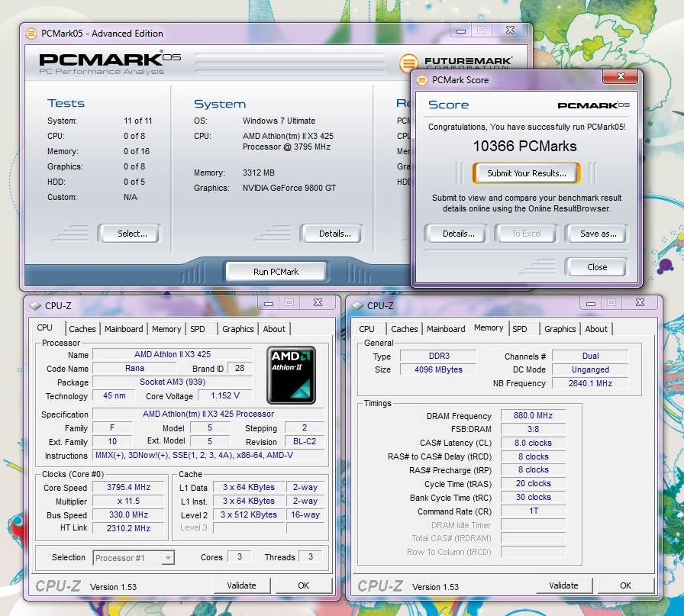This screenshot has height=616, width=684.
Task: Click the Cores value 3
Action: point(240,556)
